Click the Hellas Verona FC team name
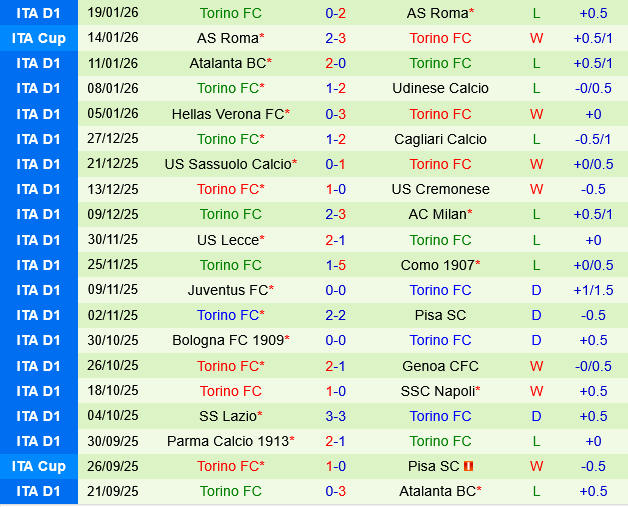 pyautogui.click(x=227, y=114)
